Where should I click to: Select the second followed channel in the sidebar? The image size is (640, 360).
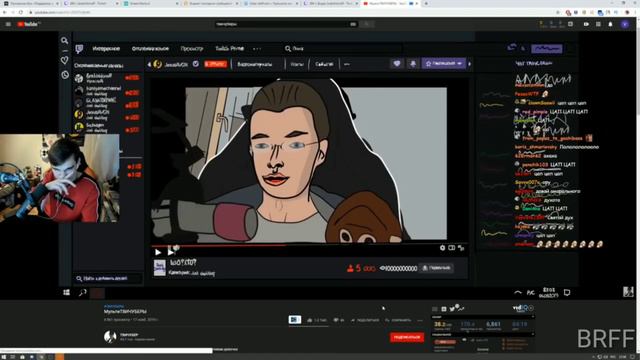click(x=108, y=91)
